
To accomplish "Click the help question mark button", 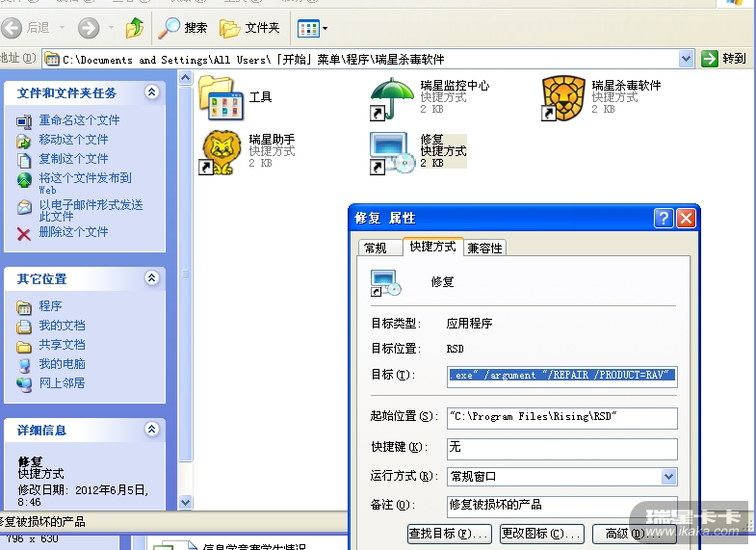I will tap(664, 218).
